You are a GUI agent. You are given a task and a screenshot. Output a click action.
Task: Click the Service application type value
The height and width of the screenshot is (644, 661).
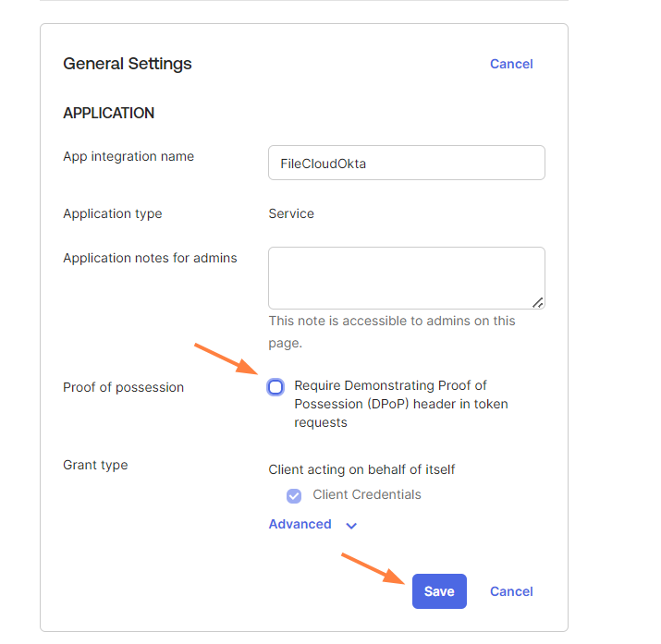point(291,213)
